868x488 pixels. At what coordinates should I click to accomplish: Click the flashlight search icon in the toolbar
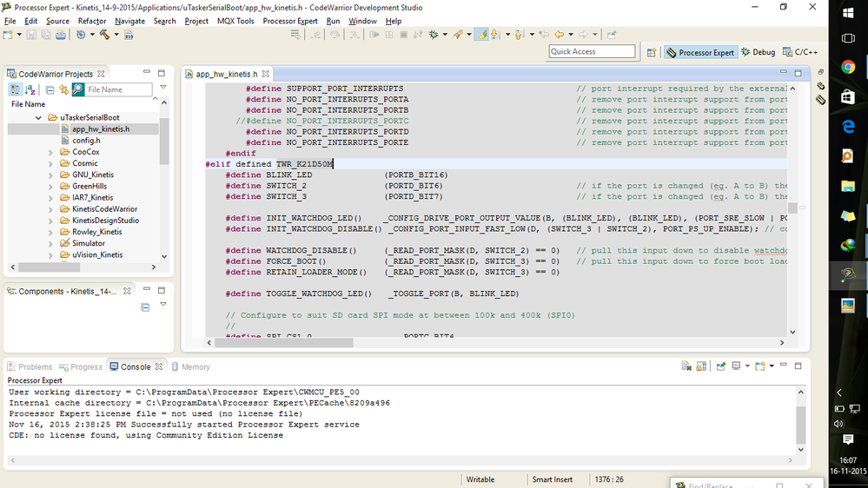point(457,35)
